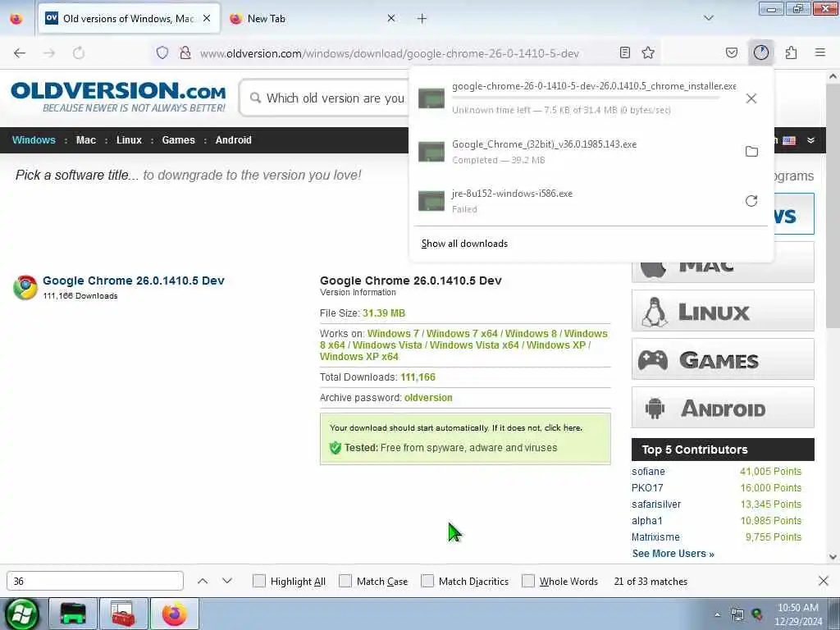Cancel the chrome_installer.exe download
The image size is (840, 630).
click(x=751, y=98)
